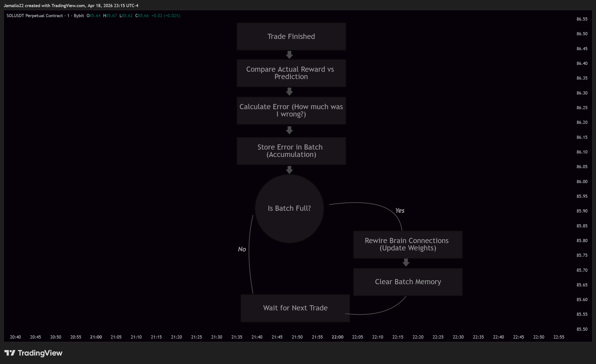Click the "Store Error in Batch (Accumulation)" box

coord(291,151)
